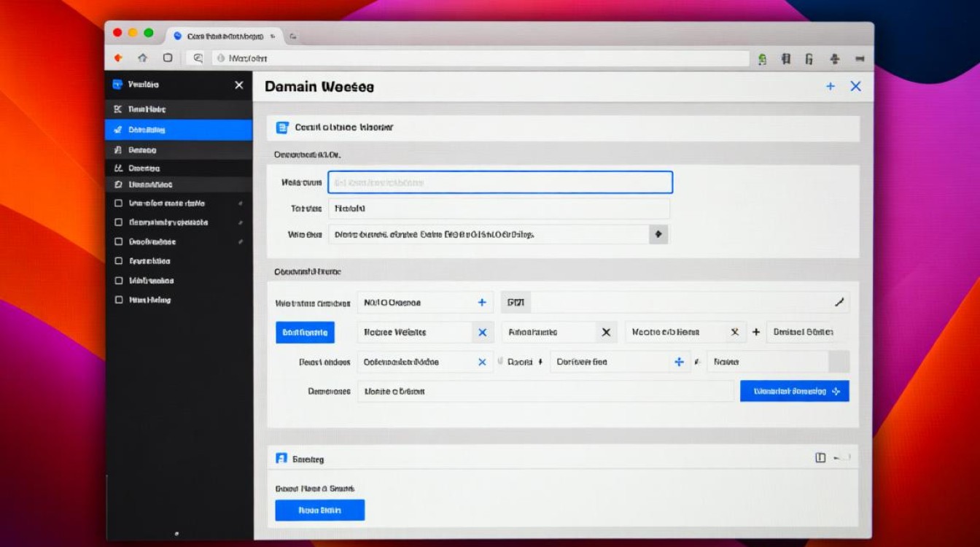Click the black X on the middle tag field
Image resolution: width=980 pixels, height=547 pixels.
pos(605,333)
